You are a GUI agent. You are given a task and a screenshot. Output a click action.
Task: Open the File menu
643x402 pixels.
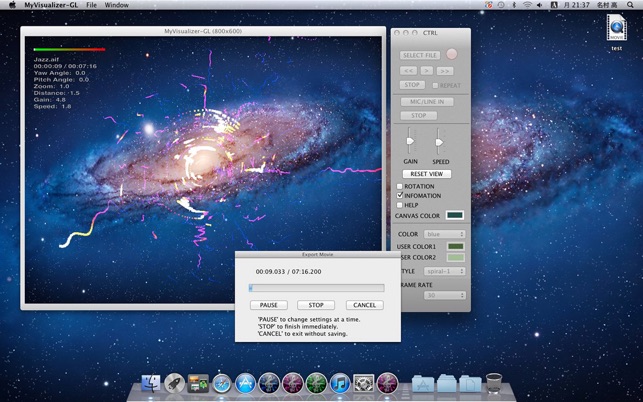pos(91,5)
